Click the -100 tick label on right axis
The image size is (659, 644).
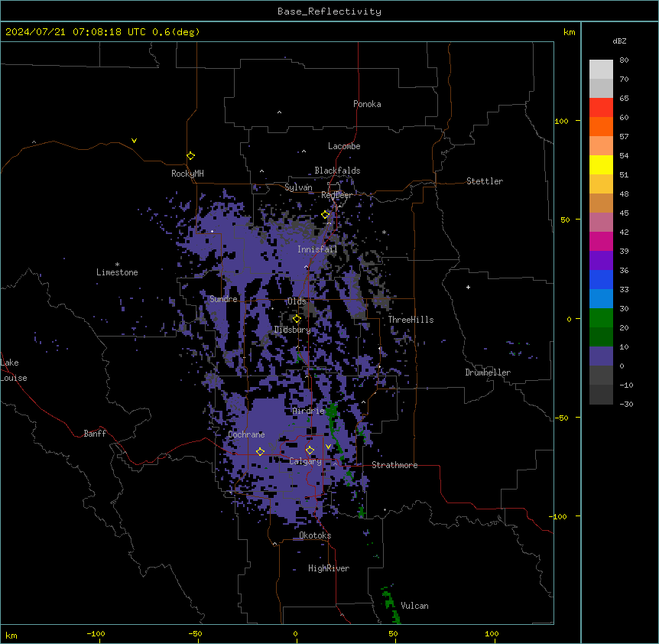(559, 516)
